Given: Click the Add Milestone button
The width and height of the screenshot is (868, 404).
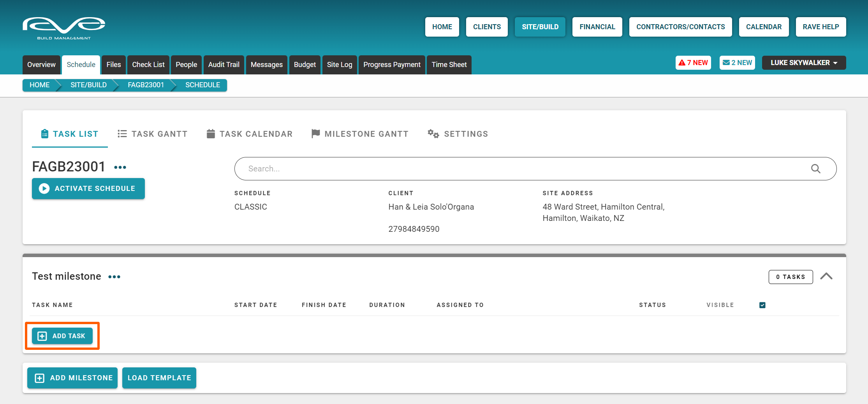Looking at the screenshot, I should 72,378.
